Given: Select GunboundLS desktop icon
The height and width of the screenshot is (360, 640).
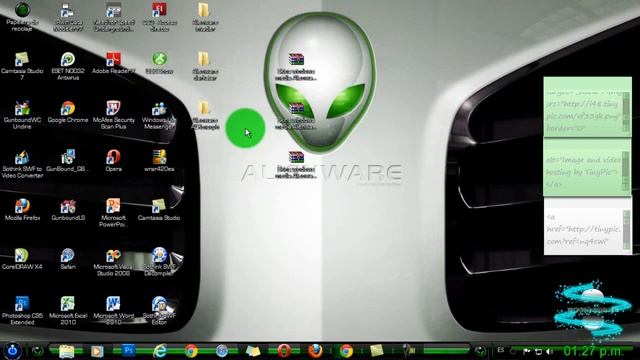Looking at the screenshot, I should (x=68, y=210).
